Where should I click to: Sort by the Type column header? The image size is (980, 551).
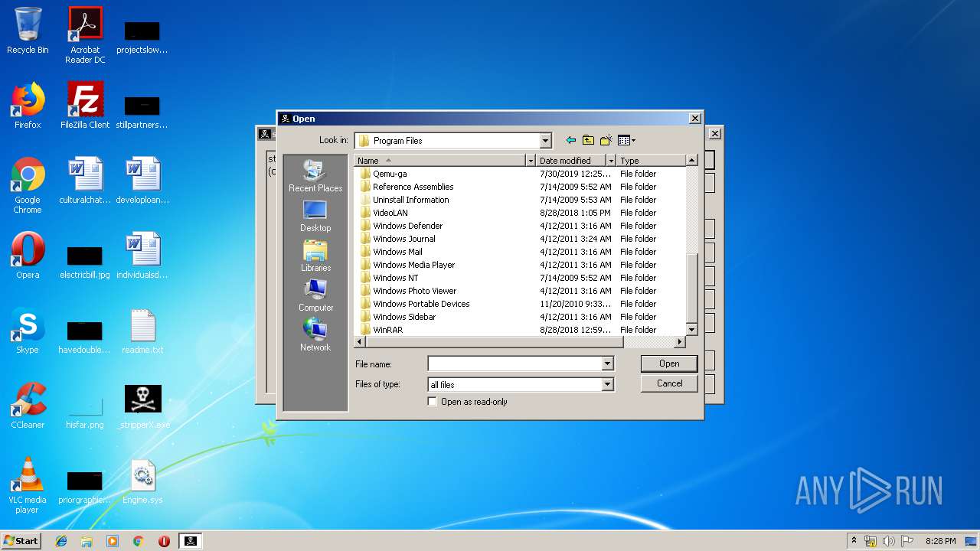point(651,161)
